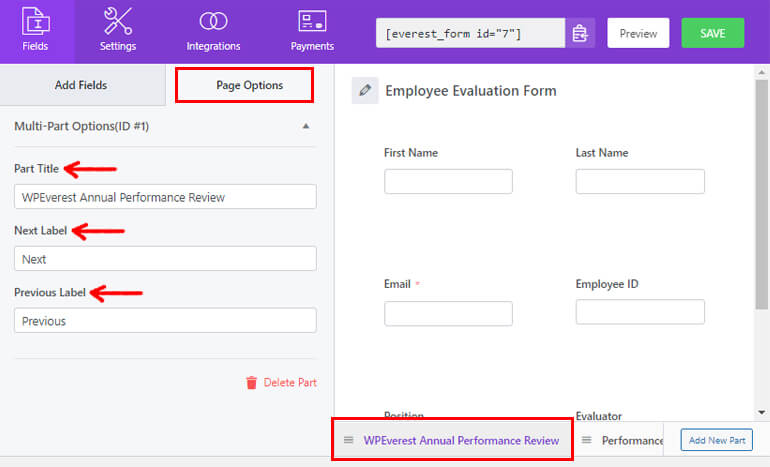Copy the shortcode with the clipboard icon
The width and height of the screenshot is (770, 467).
point(580,34)
